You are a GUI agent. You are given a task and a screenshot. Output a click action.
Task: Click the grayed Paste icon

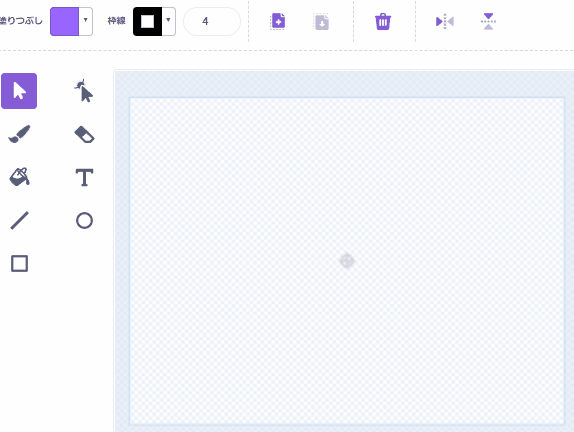[x=321, y=22]
